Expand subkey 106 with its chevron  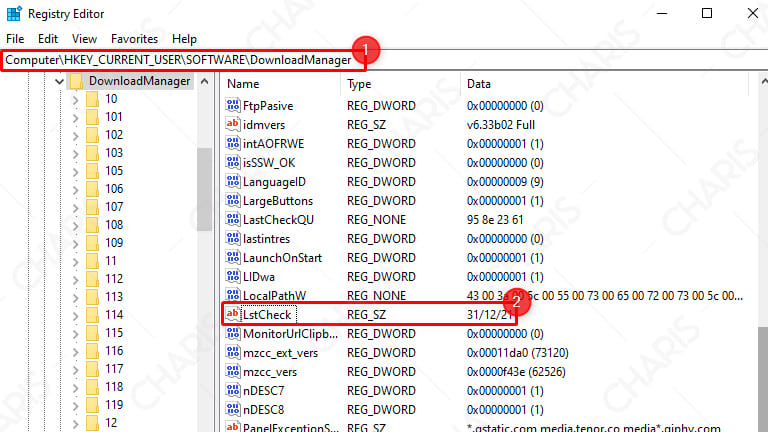coord(75,190)
